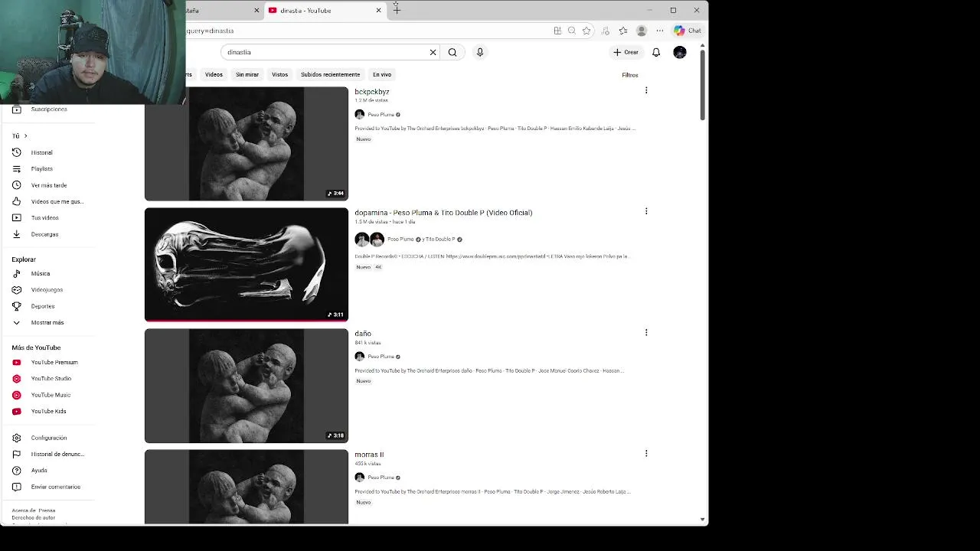Click the Crear button
This screenshot has height=551, width=980.
click(626, 52)
